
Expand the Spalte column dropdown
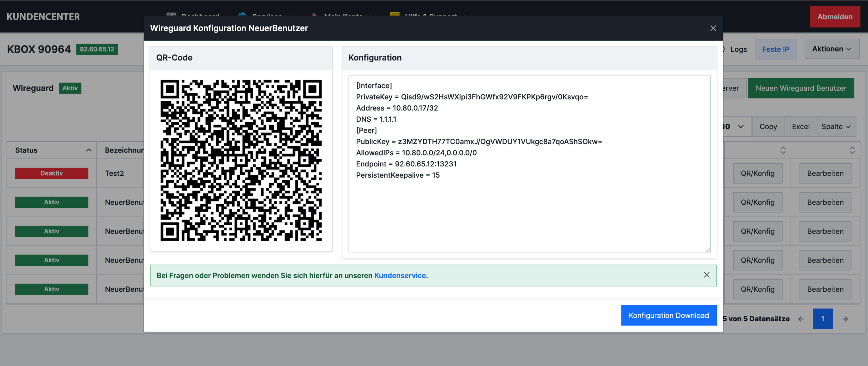(x=836, y=127)
